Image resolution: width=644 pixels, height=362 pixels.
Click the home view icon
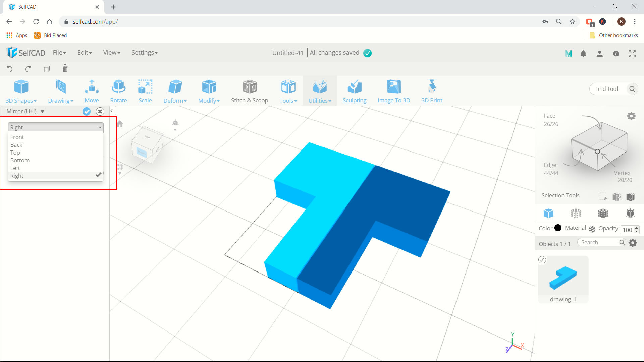click(x=120, y=124)
